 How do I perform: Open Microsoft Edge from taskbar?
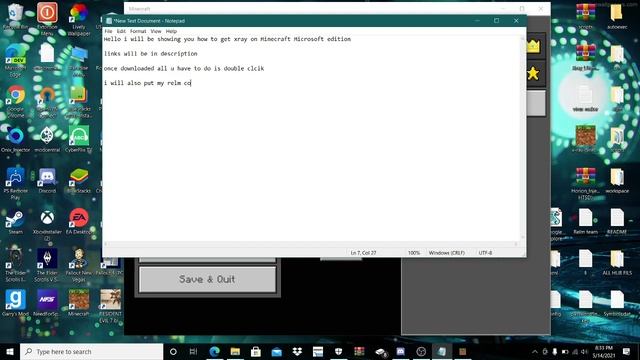(x=214, y=351)
